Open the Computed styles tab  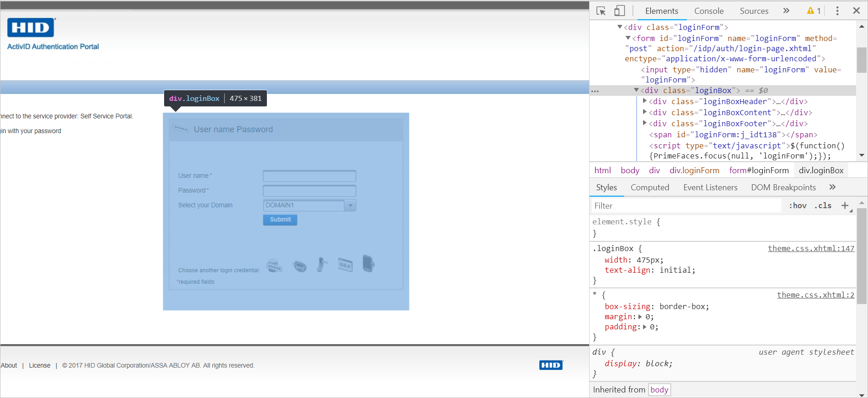click(x=650, y=187)
